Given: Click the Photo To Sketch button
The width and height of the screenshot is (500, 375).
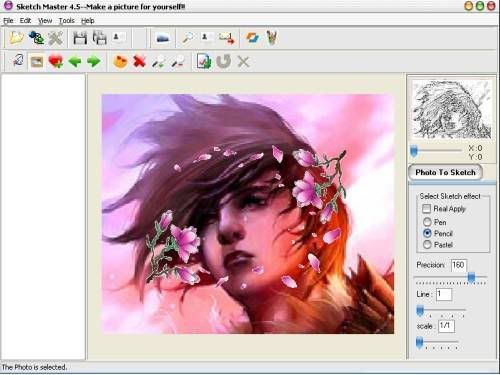Looking at the screenshot, I should (x=445, y=172).
